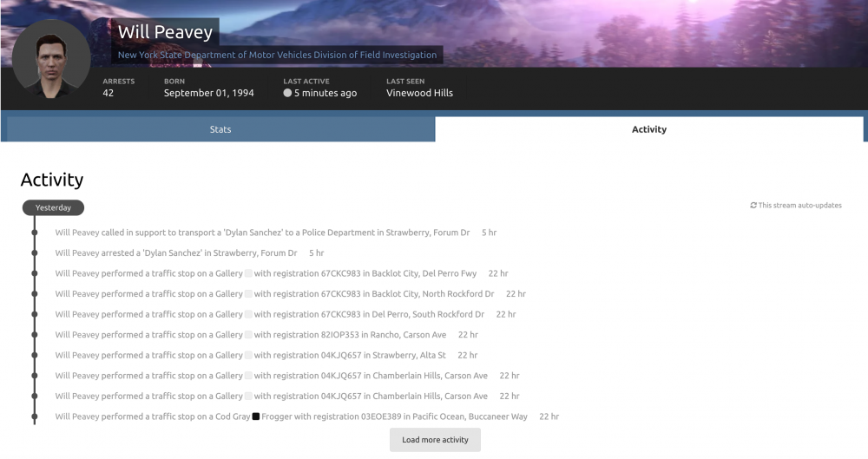868x459 pixels.
Task: Click the arrests count 42
Action: [x=108, y=93]
